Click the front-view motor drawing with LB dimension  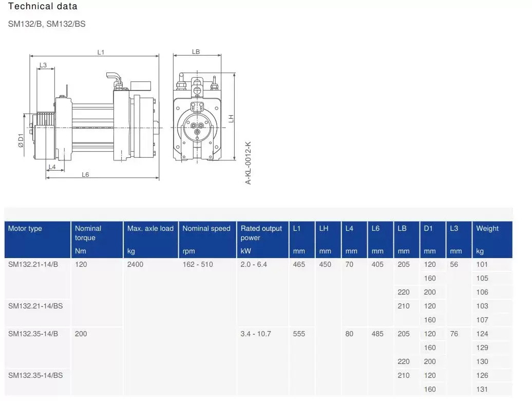(x=204, y=107)
